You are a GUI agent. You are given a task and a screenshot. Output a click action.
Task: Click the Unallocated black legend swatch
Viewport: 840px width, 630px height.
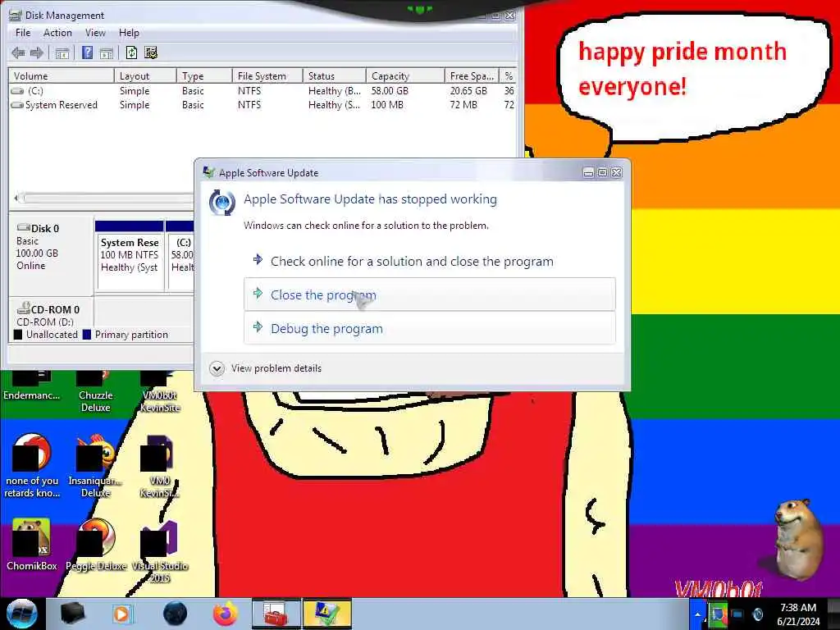[18, 335]
